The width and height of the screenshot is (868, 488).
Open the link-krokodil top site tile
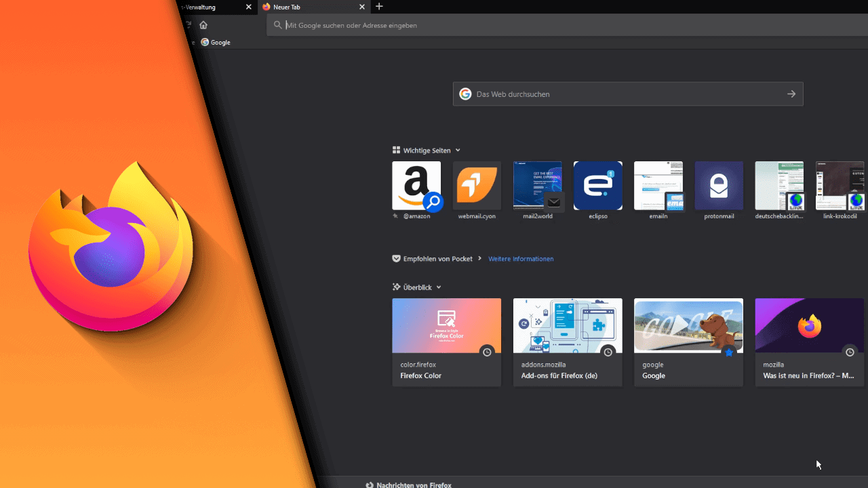840,186
